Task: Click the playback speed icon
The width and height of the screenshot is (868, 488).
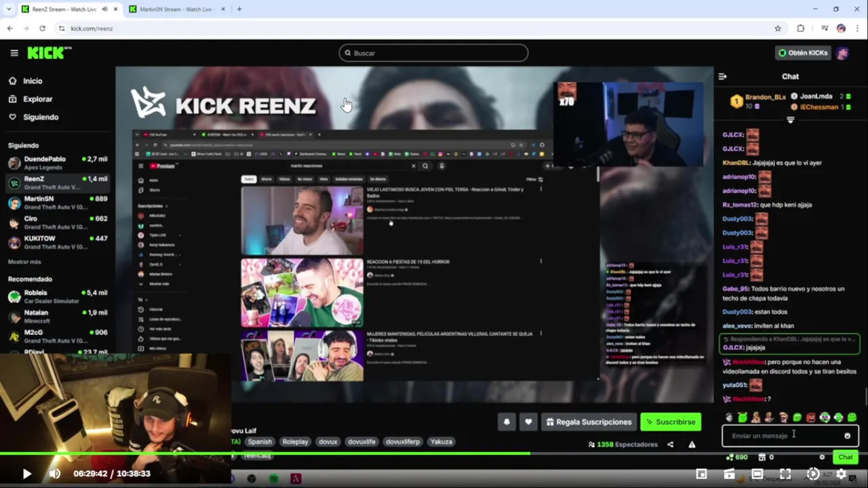Action: 813,474
